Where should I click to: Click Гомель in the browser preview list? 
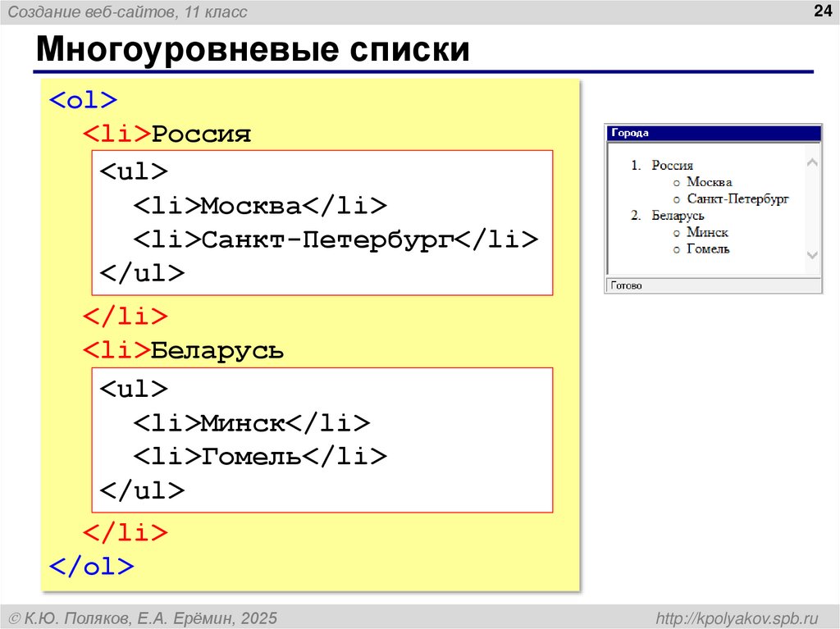point(708,248)
